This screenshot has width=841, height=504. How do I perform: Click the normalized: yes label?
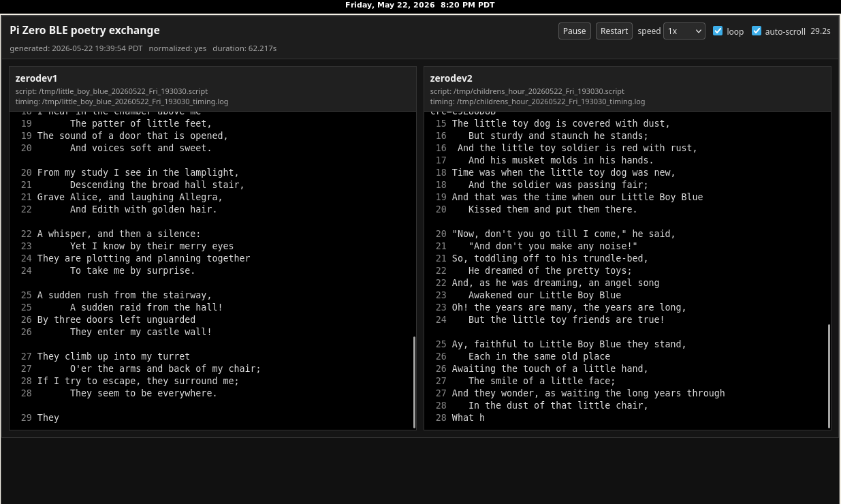pos(178,48)
